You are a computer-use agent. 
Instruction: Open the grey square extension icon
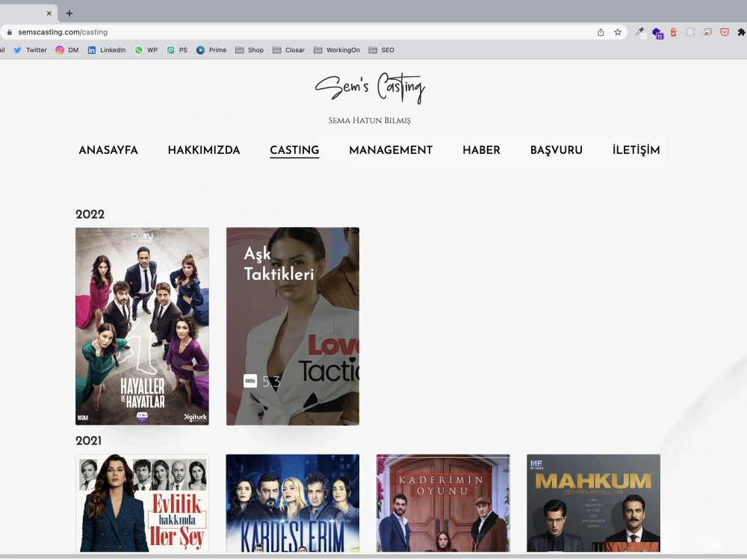click(x=690, y=32)
